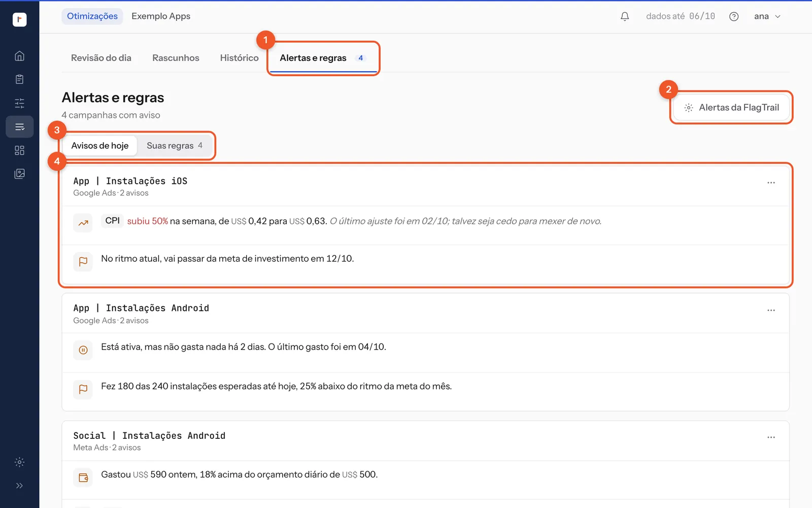Viewport: 812px width, 508px height.
Task: Click the trending-up icon on CPI alert
Action: click(83, 223)
